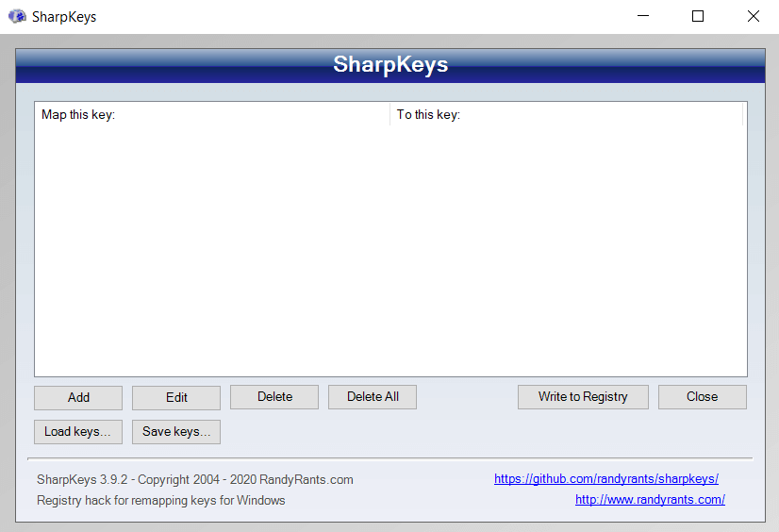Open the Edit mapping button
The height and width of the screenshot is (532, 779).
pos(176,397)
